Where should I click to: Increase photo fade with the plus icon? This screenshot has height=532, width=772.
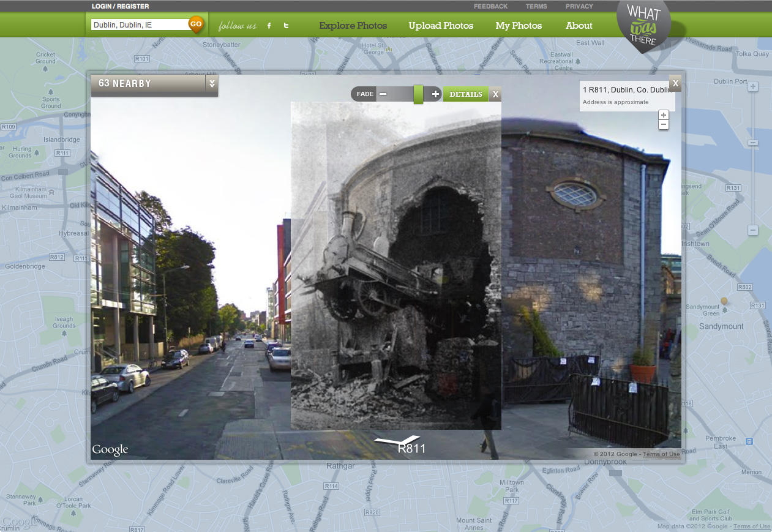435,94
